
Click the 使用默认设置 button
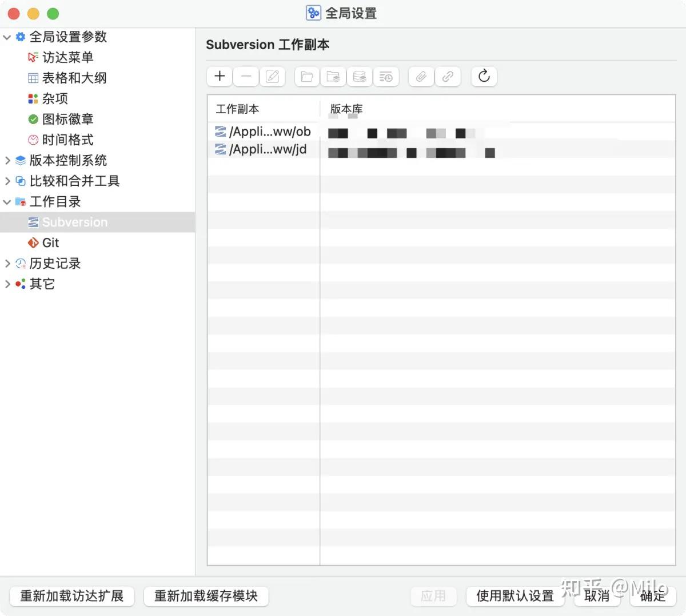515,596
